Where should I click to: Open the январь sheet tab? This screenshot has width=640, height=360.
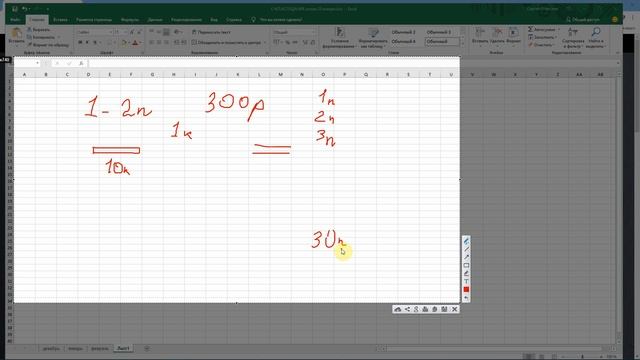pos(76,349)
